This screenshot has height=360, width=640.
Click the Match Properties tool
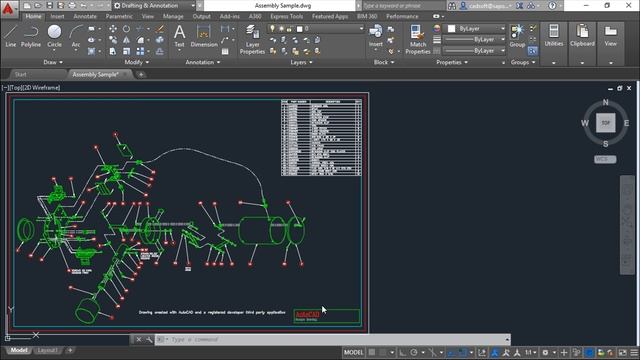[x=418, y=39]
